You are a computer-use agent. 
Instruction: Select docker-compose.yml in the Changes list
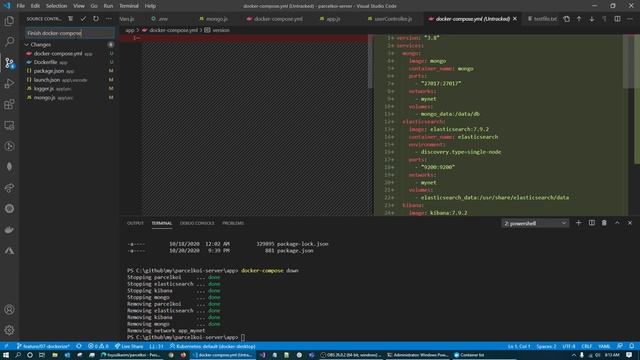69,53
